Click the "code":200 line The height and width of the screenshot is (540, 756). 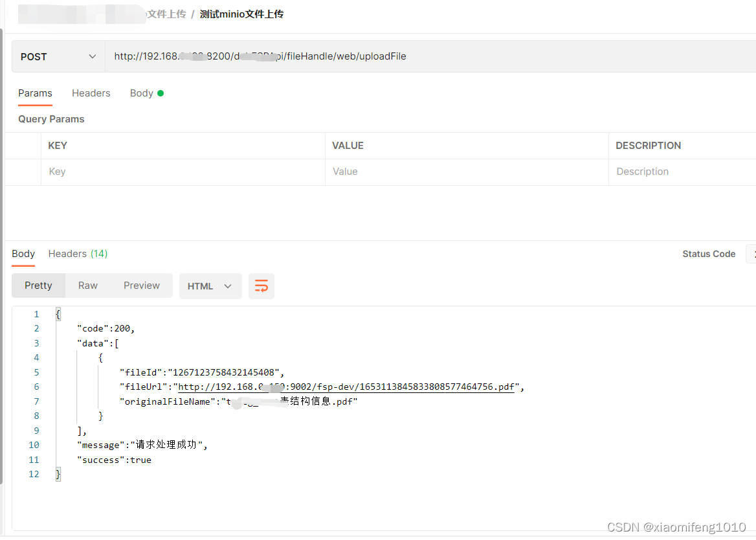106,329
